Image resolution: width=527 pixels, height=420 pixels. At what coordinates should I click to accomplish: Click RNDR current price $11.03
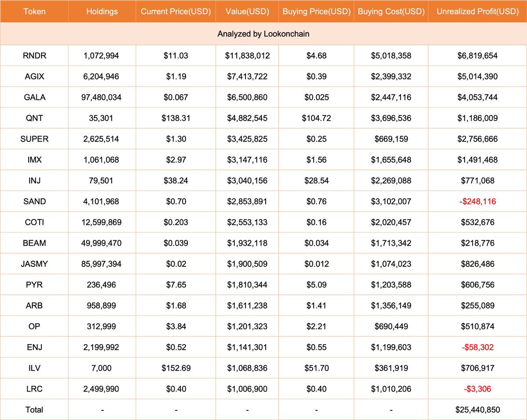click(176, 56)
